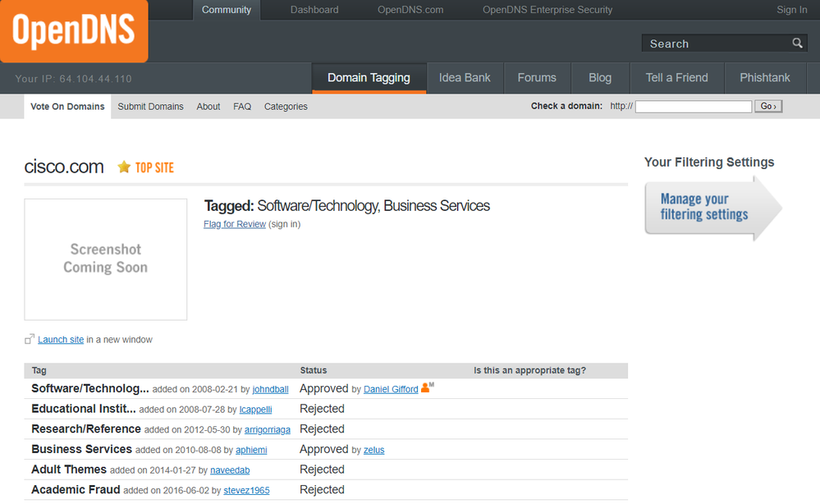Open OpenDNS.com top link
Screen dimensions: 820x504
click(x=410, y=10)
